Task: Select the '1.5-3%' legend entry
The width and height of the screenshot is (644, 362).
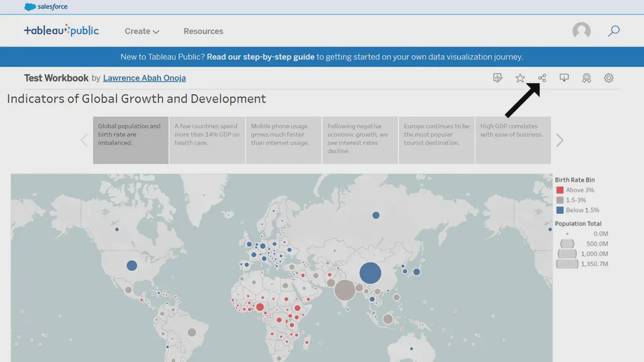Action: (575, 200)
